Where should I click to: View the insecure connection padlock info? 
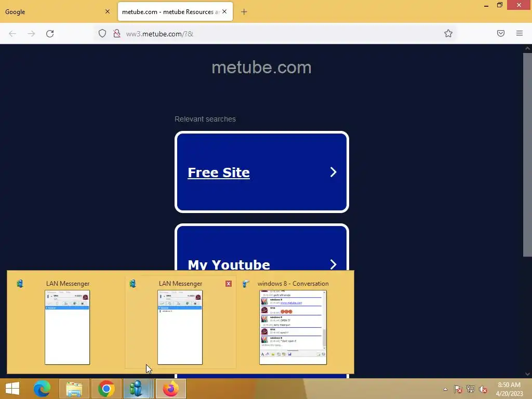[x=117, y=33]
